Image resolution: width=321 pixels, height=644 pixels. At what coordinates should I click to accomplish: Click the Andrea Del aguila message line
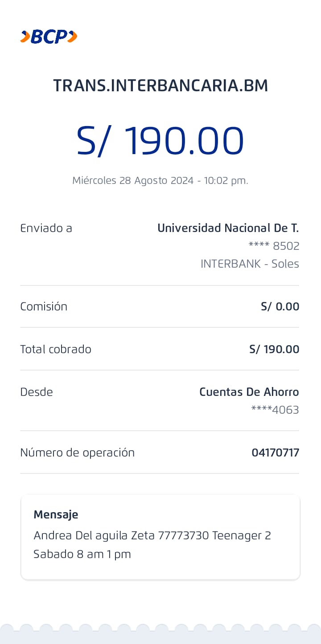[x=152, y=535]
